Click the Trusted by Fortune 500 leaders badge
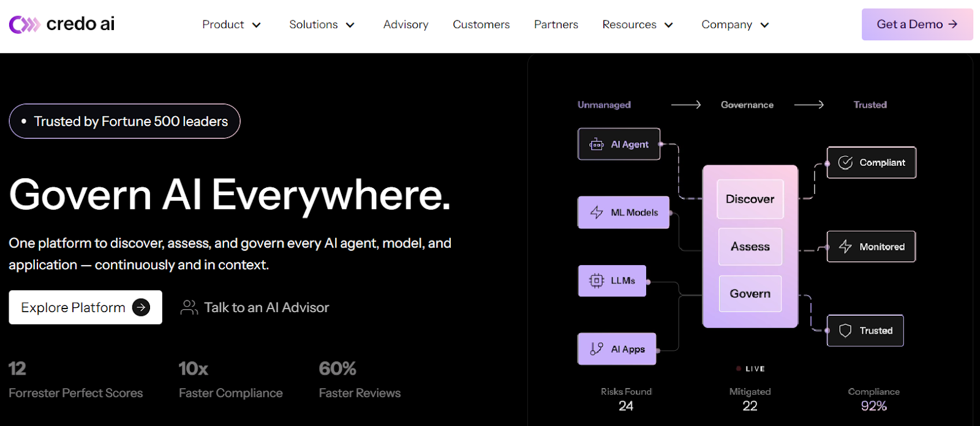 (125, 121)
